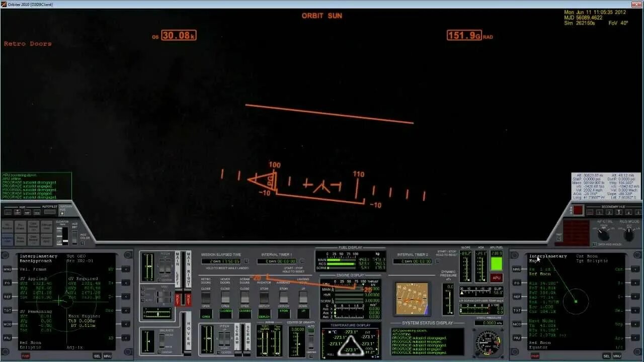
Task: Open the left MFD's MNU button on its left edge
Action: (8, 269)
